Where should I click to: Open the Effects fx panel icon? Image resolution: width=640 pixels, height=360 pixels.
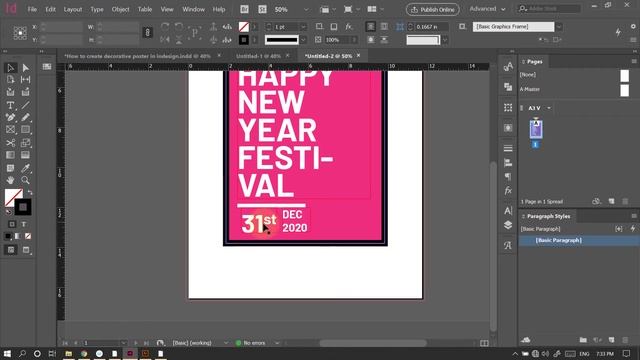pyautogui.click(x=508, y=191)
